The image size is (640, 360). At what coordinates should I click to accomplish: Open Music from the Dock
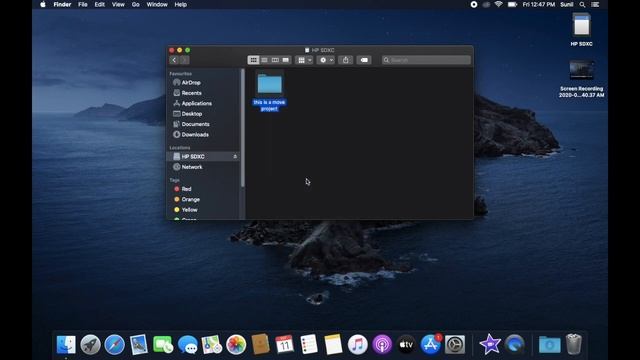click(x=358, y=345)
